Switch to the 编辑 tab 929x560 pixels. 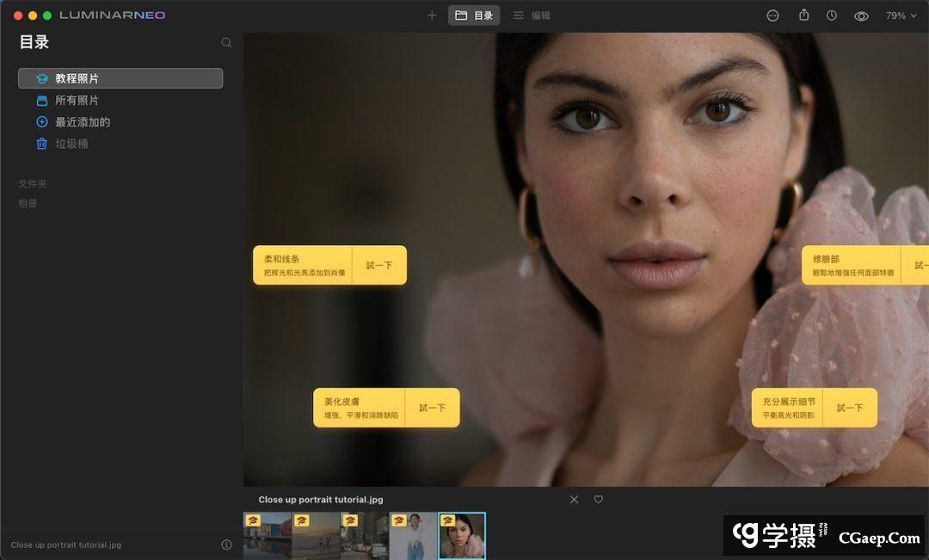pos(532,15)
